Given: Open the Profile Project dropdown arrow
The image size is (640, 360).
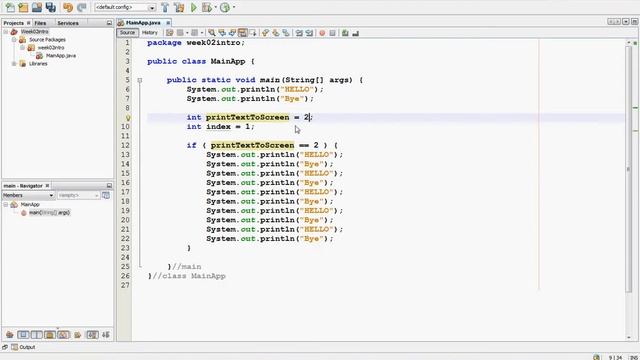Looking at the screenshot, I should click(x=233, y=7).
